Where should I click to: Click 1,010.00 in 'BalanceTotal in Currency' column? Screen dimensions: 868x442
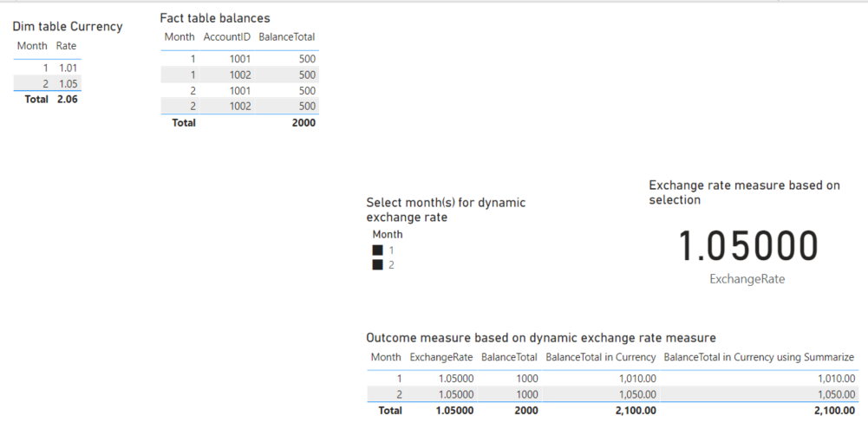(637, 379)
